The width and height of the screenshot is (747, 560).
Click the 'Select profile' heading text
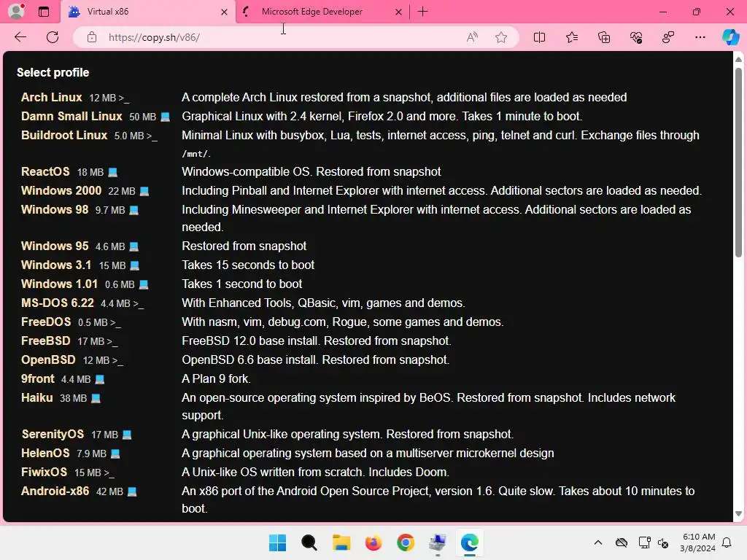tap(53, 72)
